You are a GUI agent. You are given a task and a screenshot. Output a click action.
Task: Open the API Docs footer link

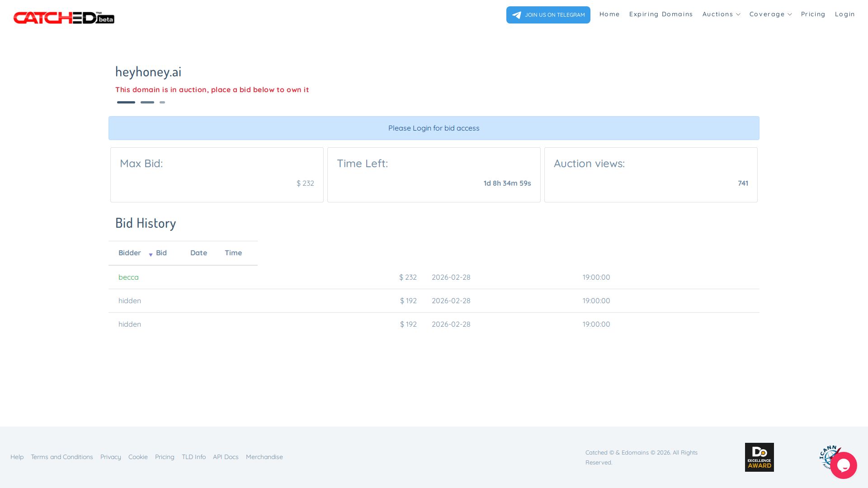(x=226, y=457)
